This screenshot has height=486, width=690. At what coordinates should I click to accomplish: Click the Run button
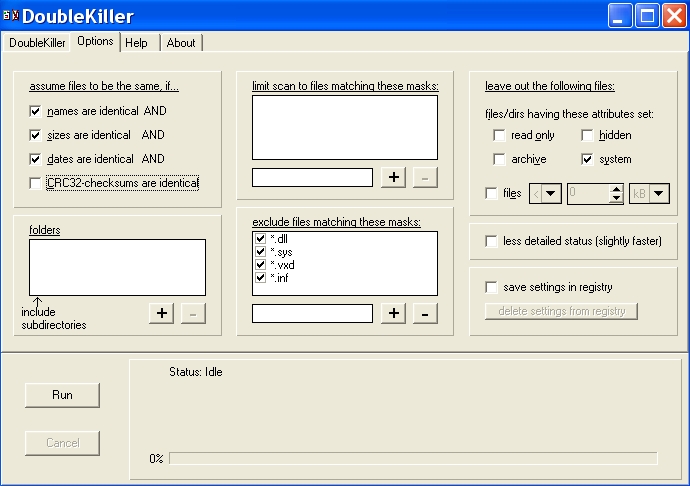coord(62,395)
